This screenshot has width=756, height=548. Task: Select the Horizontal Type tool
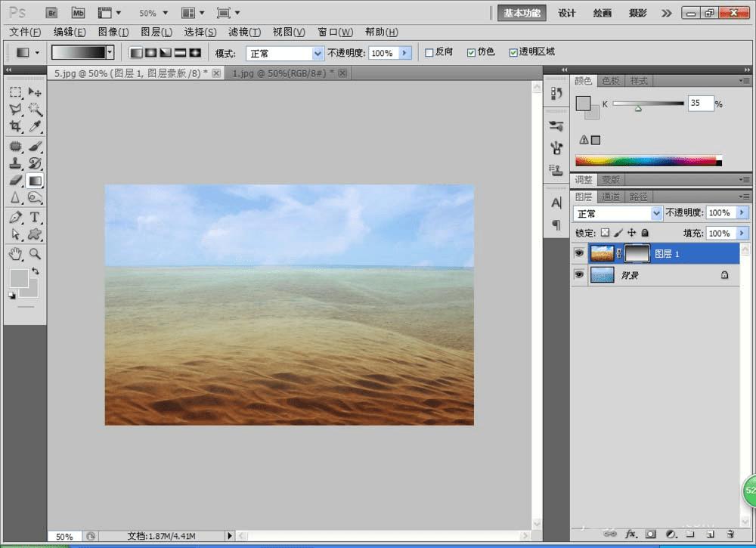click(35, 217)
